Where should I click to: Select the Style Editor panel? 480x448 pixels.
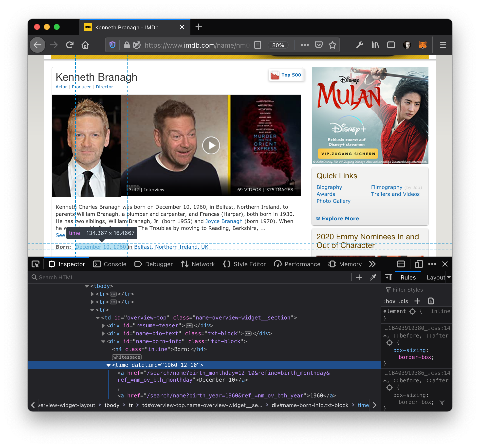click(248, 264)
